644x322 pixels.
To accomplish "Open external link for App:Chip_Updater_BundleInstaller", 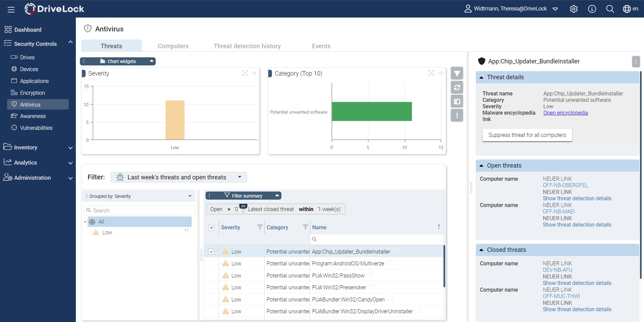I will point(396,251).
